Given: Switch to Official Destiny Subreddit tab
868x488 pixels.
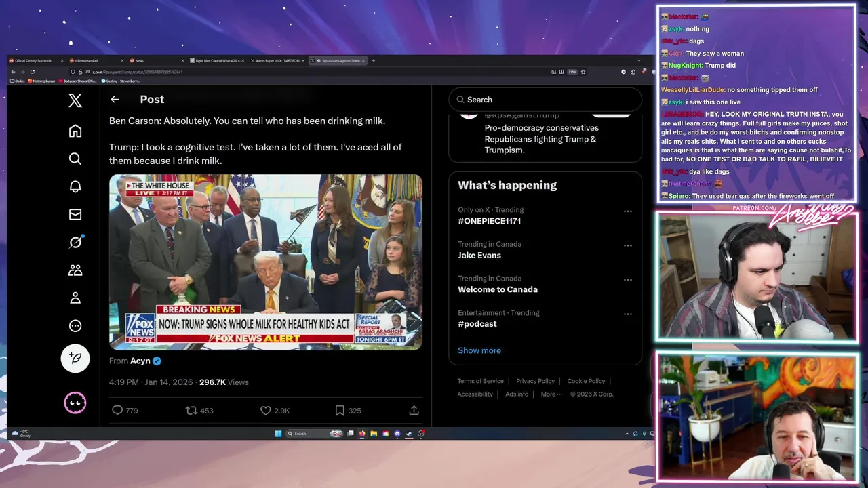Looking at the screenshot, I should (35, 61).
